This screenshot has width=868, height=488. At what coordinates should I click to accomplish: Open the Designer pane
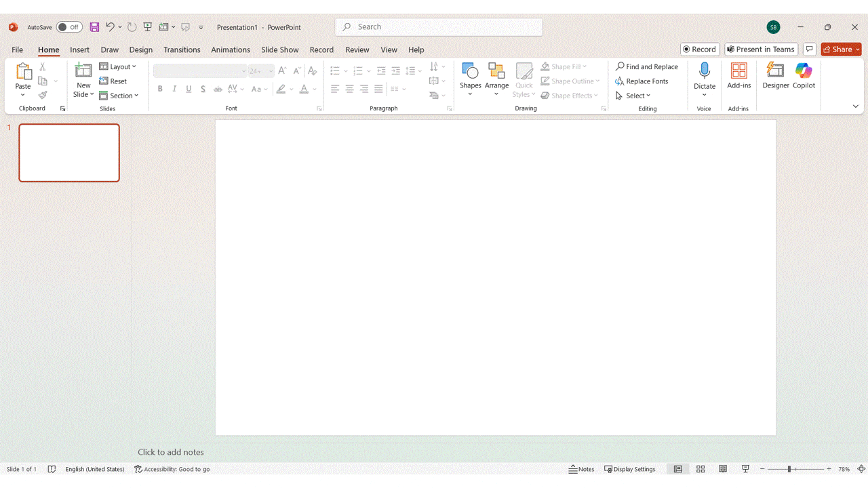(776, 76)
